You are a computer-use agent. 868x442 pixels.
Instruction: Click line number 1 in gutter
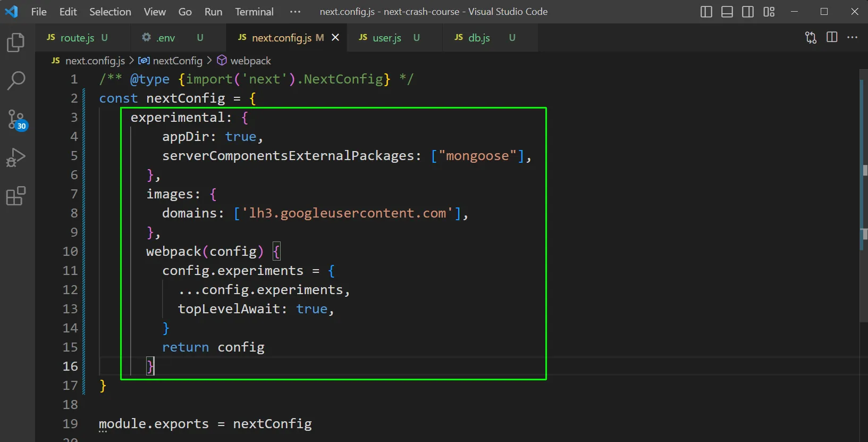point(74,79)
